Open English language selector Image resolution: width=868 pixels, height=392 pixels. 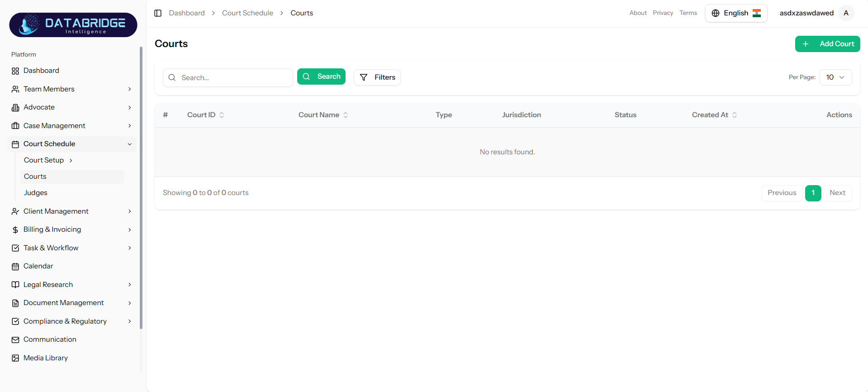736,13
